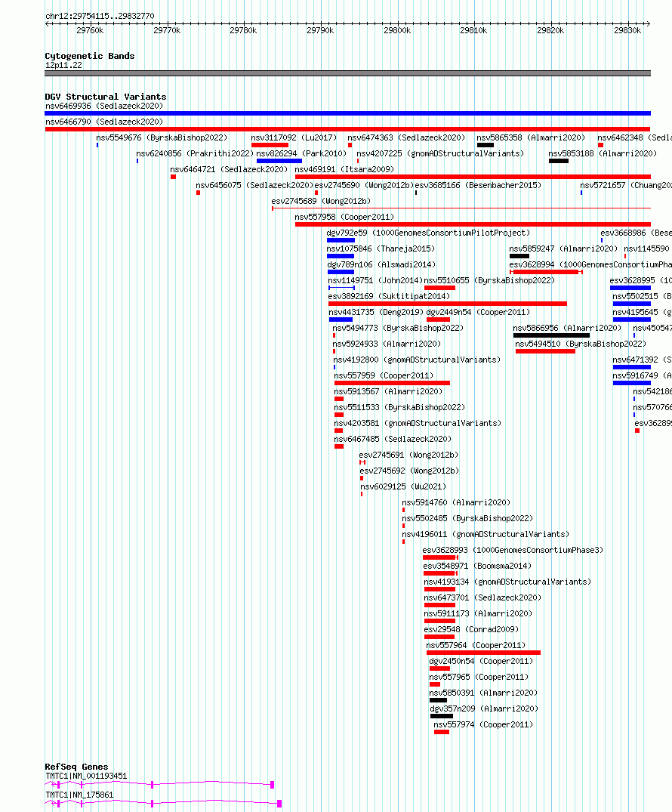Viewport: 672px width, 812px height.
Task: Open nsv6240856 (Prakrithi2022) variant
Action: [195, 154]
